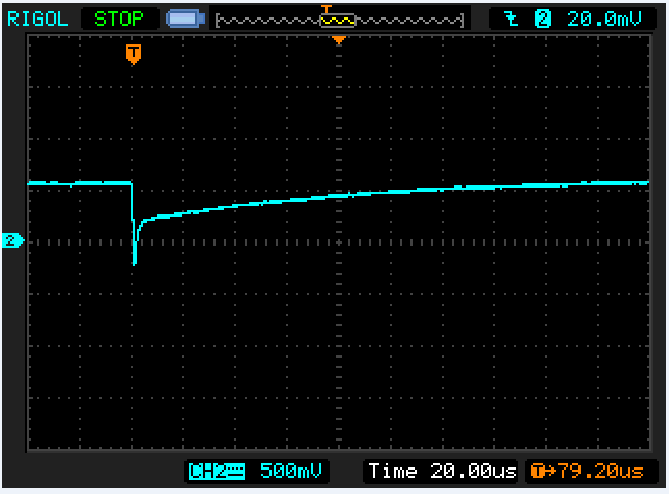Click the orange center screen triangle marker
The height and width of the screenshot is (494, 669).
pyautogui.click(x=339, y=40)
